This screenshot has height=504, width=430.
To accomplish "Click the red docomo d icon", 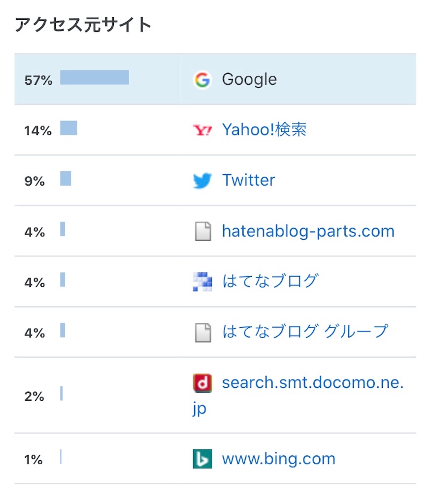I will [202, 383].
